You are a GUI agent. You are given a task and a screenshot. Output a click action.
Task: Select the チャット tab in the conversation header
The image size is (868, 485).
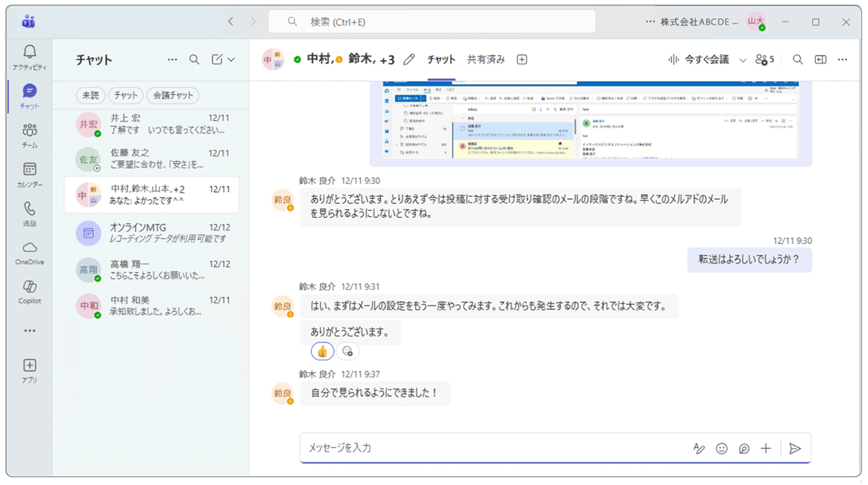pos(441,59)
